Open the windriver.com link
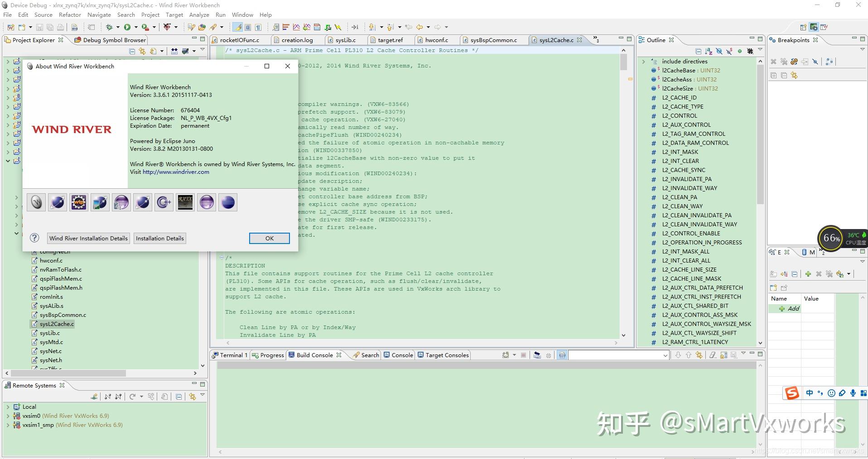 (175, 172)
